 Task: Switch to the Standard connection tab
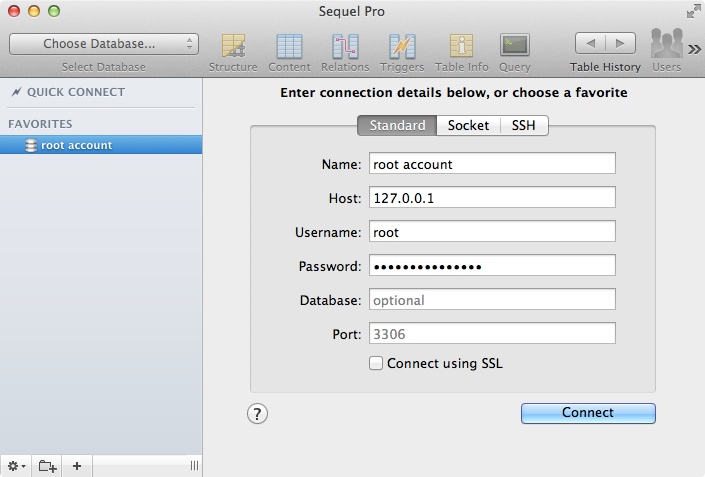pyautogui.click(x=397, y=125)
